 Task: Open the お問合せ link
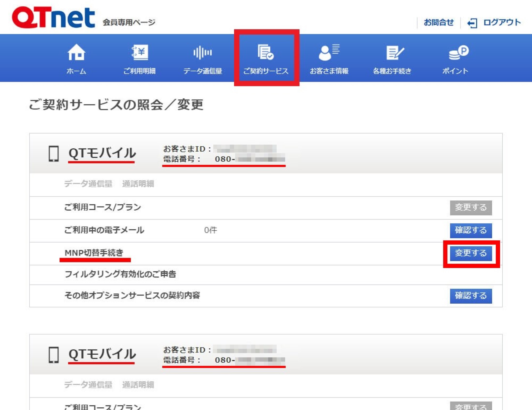click(x=439, y=22)
